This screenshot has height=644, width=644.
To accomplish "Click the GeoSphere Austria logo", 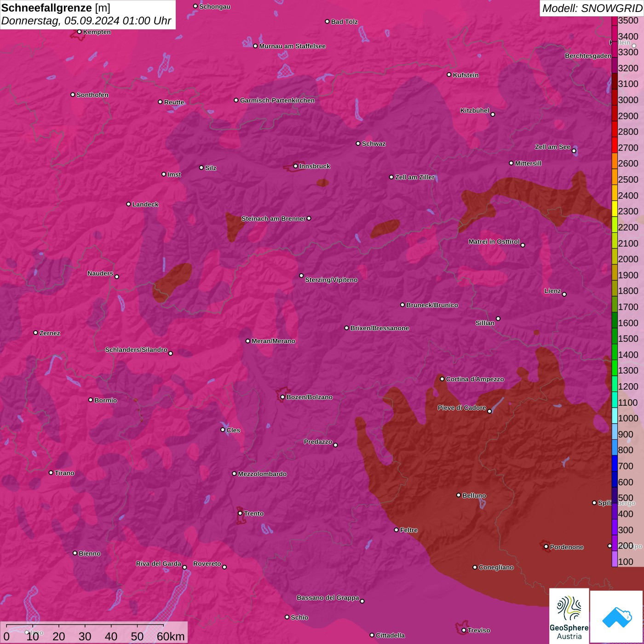I will (569, 615).
